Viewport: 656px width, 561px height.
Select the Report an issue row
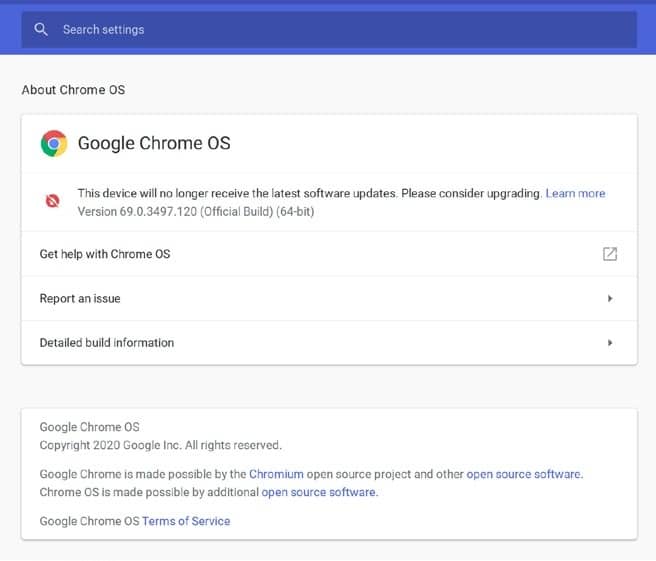tap(329, 298)
